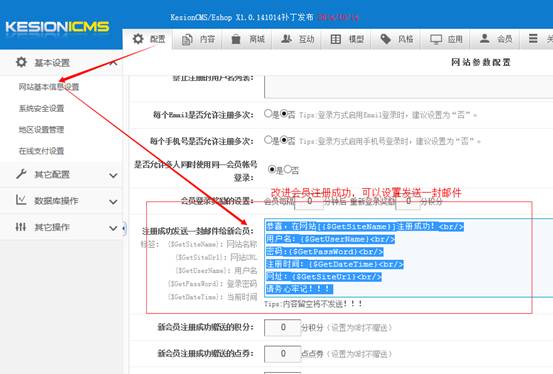Click the gear icon beside 基本设置
This screenshot has height=374, width=553.
pyautogui.click(x=21, y=62)
